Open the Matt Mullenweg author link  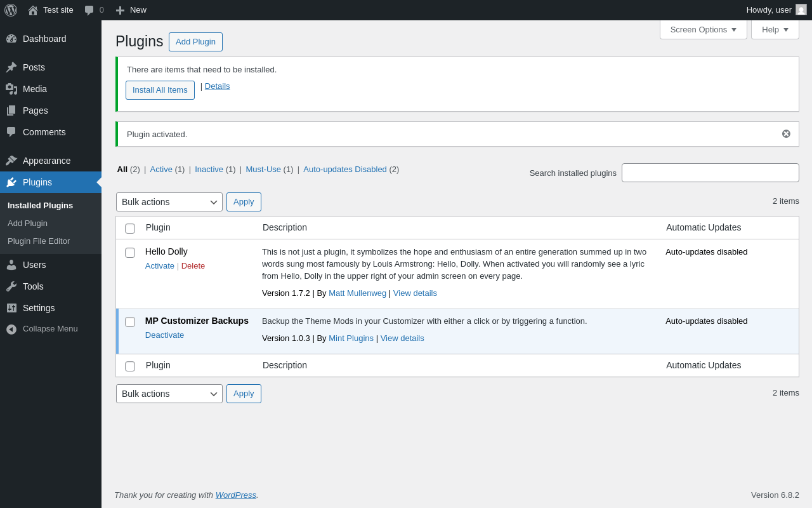357,293
